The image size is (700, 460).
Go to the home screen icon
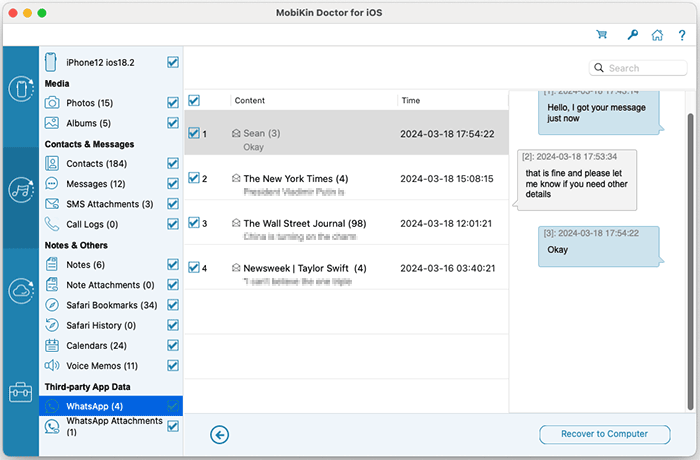657,34
